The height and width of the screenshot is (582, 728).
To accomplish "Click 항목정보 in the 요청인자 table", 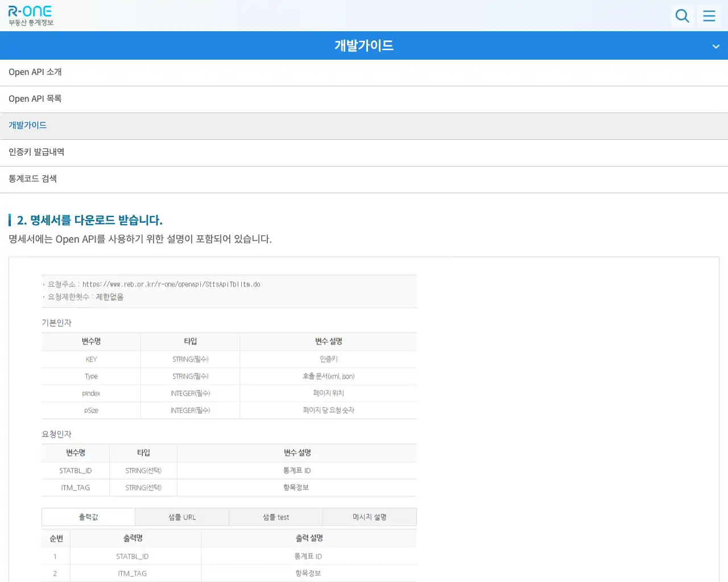I will pyautogui.click(x=296, y=488).
